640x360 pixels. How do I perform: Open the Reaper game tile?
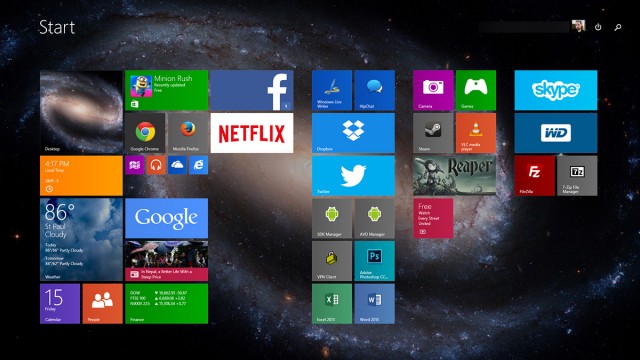[454, 176]
